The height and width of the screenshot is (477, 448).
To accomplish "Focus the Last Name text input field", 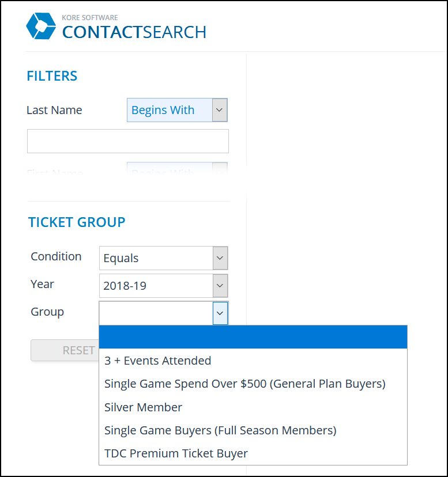I will 128,141.
